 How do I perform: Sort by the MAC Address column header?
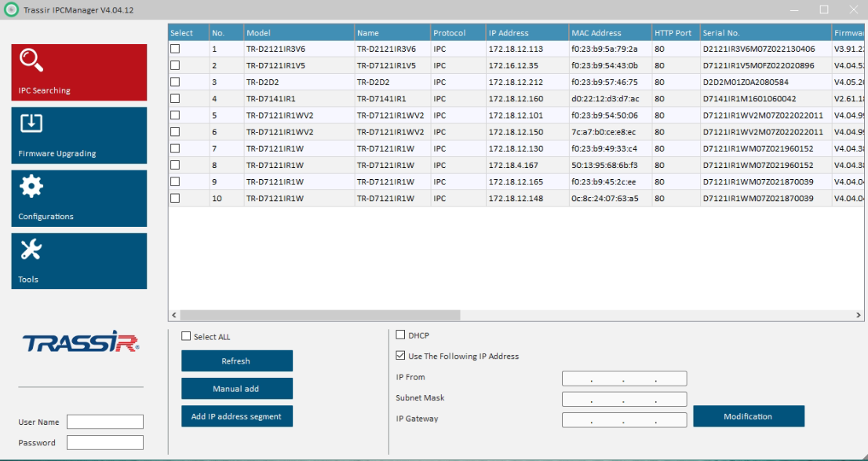click(611, 33)
